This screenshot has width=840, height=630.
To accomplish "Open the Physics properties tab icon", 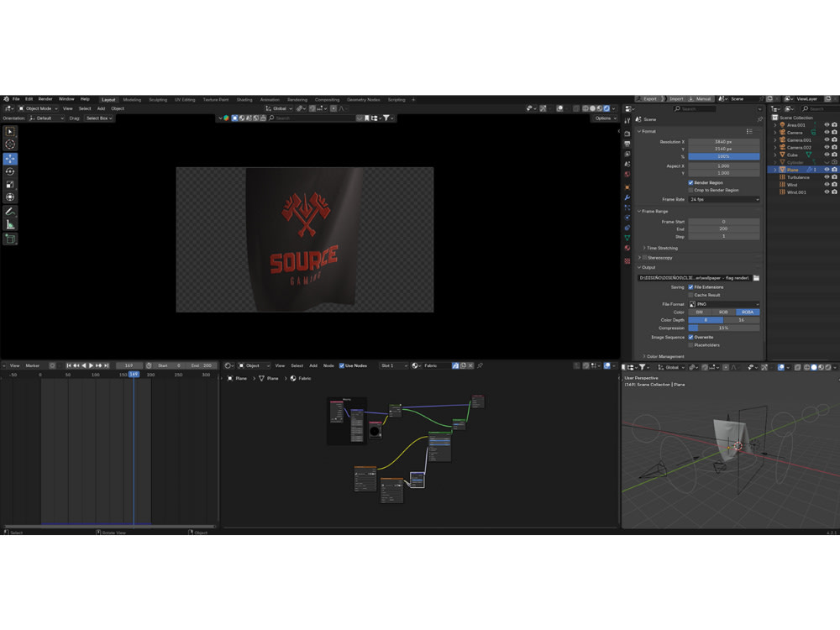I will click(627, 218).
